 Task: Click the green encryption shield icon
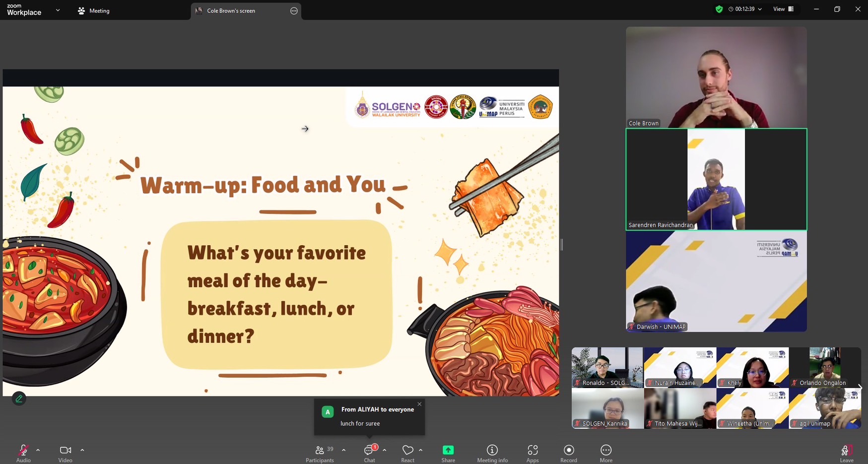(719, 9)
